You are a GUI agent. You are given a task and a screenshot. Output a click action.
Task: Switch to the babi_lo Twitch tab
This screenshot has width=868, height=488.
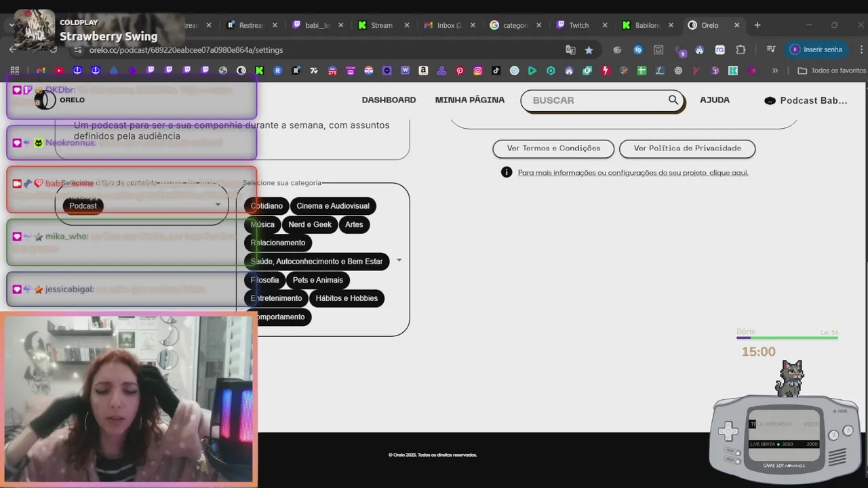(317, 25)
